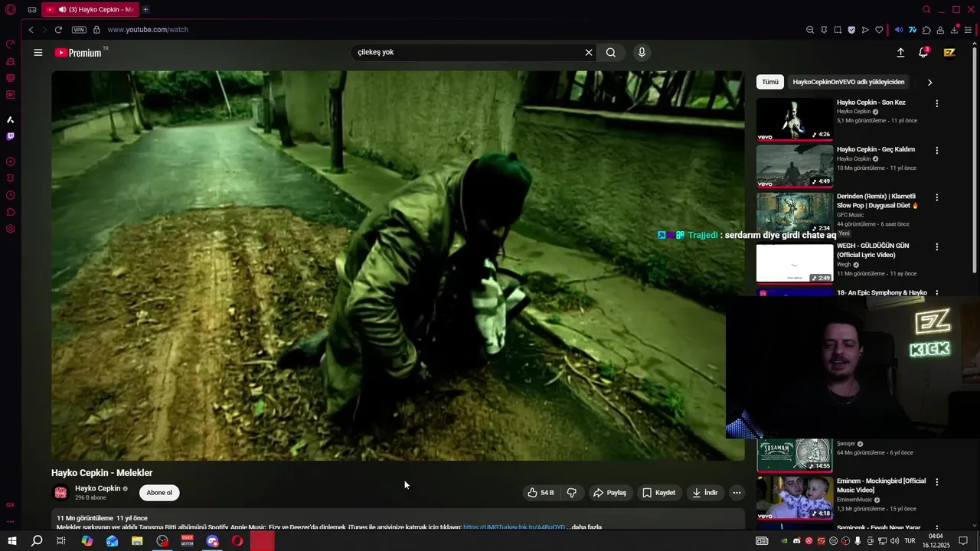Screen dimensions: 980x551
Task: Open Hayko Cepkin channel name
Action: pyautogui.click(x=97, y=488)
